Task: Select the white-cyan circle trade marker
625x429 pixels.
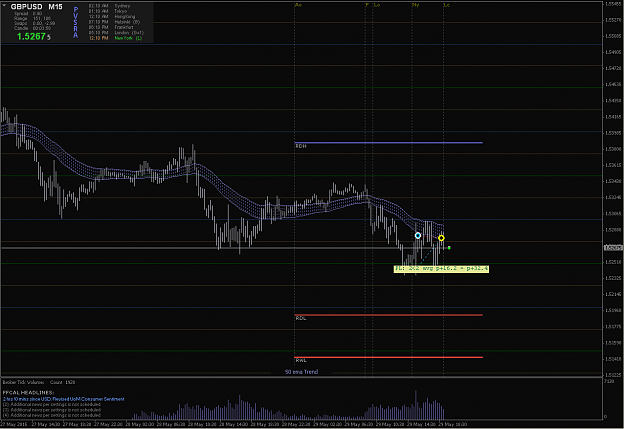Action: (417, 236)
